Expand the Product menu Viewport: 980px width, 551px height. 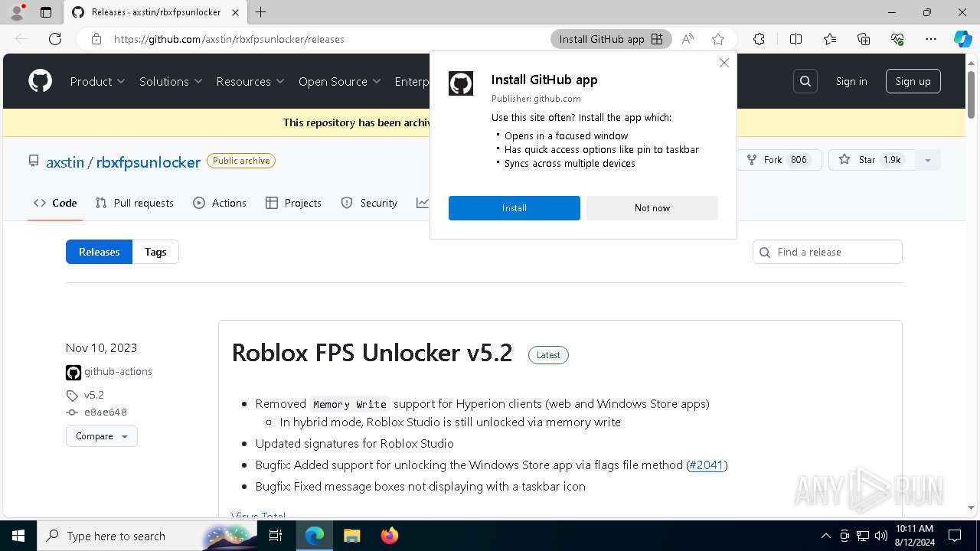97,81
